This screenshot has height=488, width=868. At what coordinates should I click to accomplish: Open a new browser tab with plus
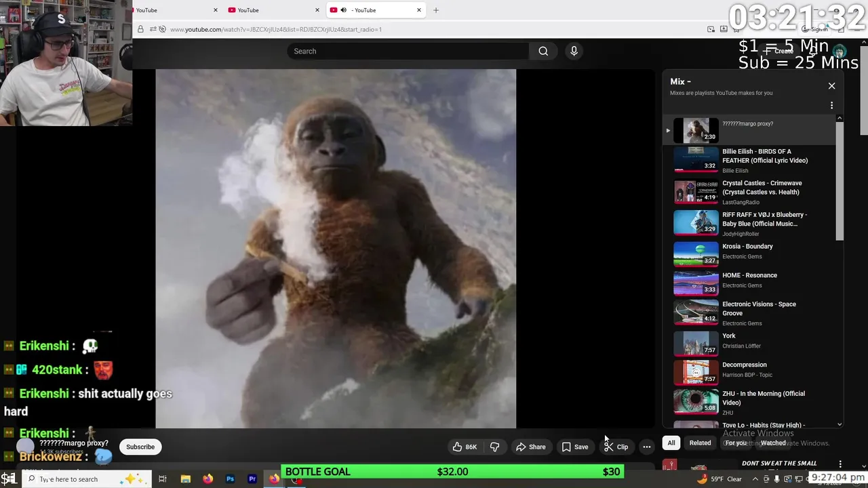[x=436, y=10]
